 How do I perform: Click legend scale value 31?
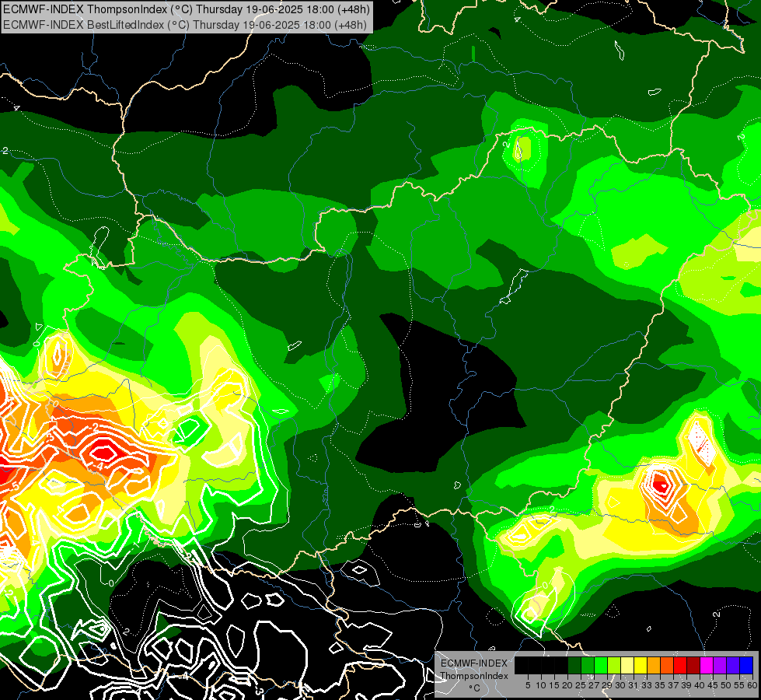pos(633,685)
